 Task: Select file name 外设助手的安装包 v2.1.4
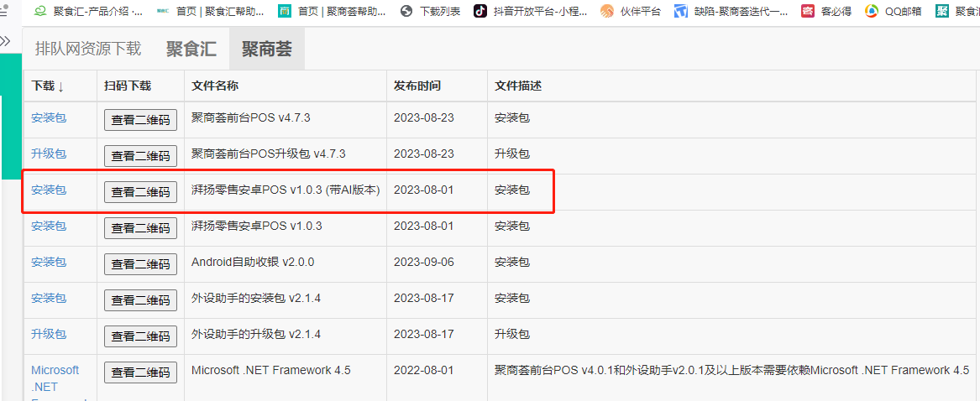(255, 299)
